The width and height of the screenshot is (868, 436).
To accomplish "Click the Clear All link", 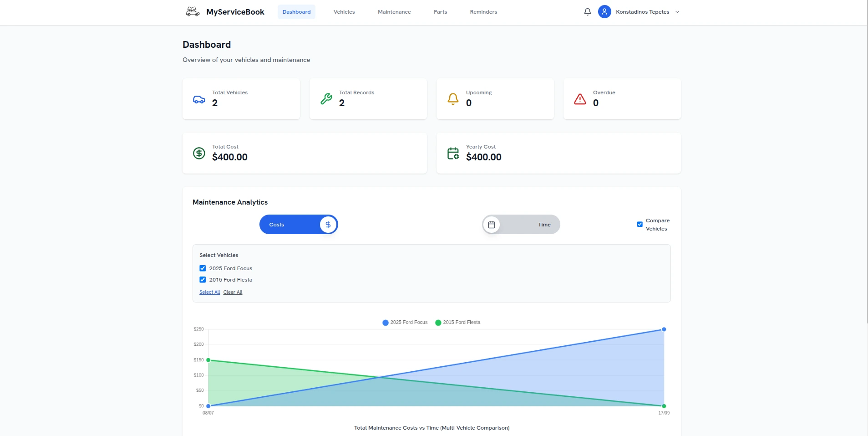I will click(x=233, y=292).
